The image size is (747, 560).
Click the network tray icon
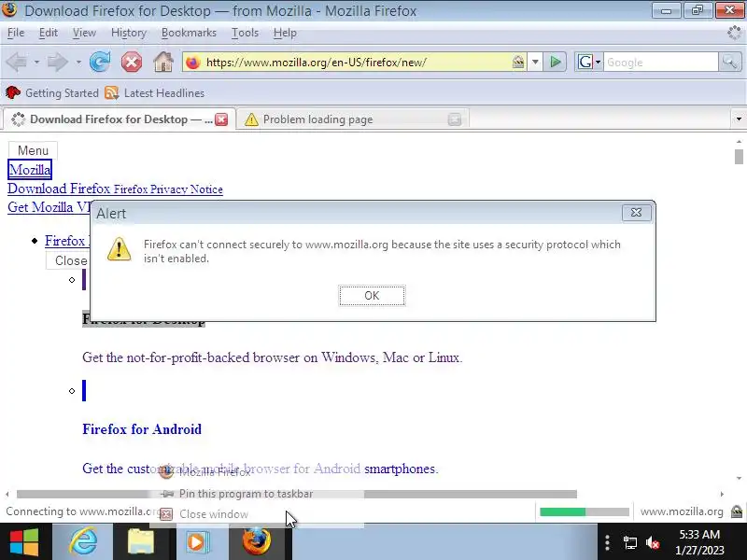[x=629, y=542]
